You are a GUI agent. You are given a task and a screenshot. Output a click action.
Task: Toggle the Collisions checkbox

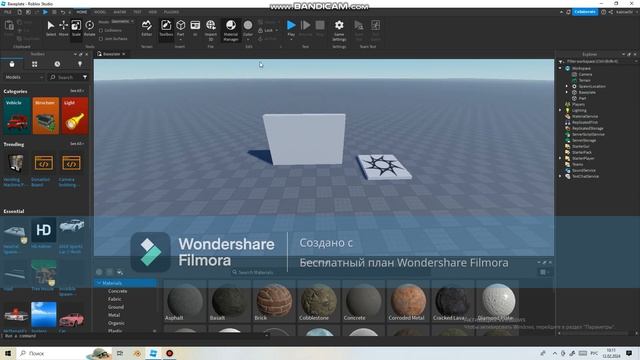point(101,30)
